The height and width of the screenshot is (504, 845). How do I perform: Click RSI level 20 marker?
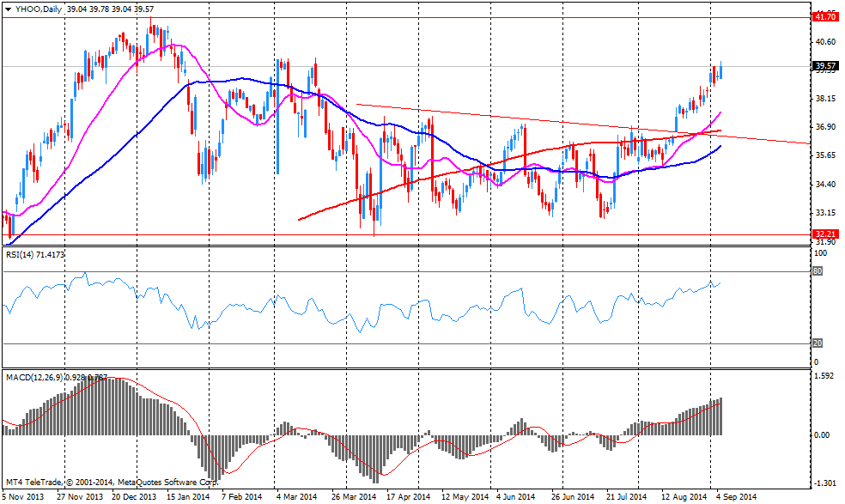818,343
